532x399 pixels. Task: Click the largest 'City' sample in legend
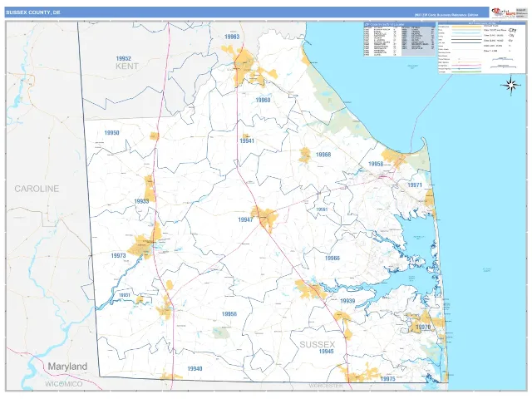click(512, 30)
